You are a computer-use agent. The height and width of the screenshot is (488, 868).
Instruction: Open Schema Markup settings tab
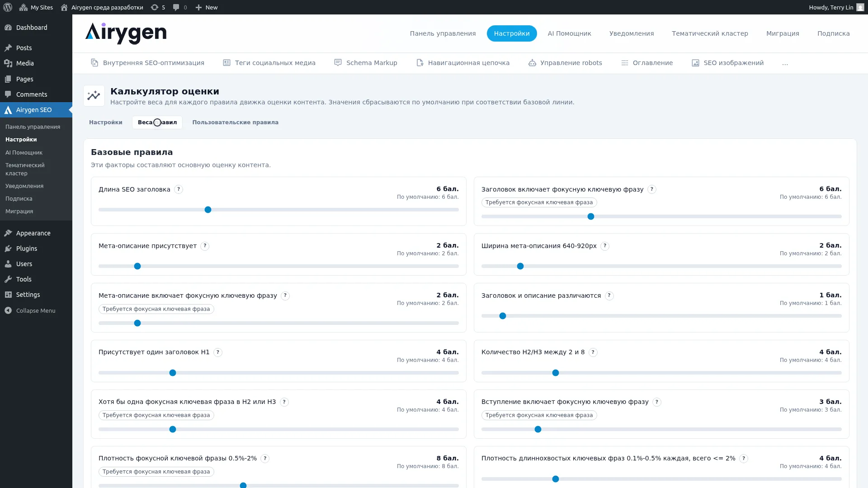366,63
